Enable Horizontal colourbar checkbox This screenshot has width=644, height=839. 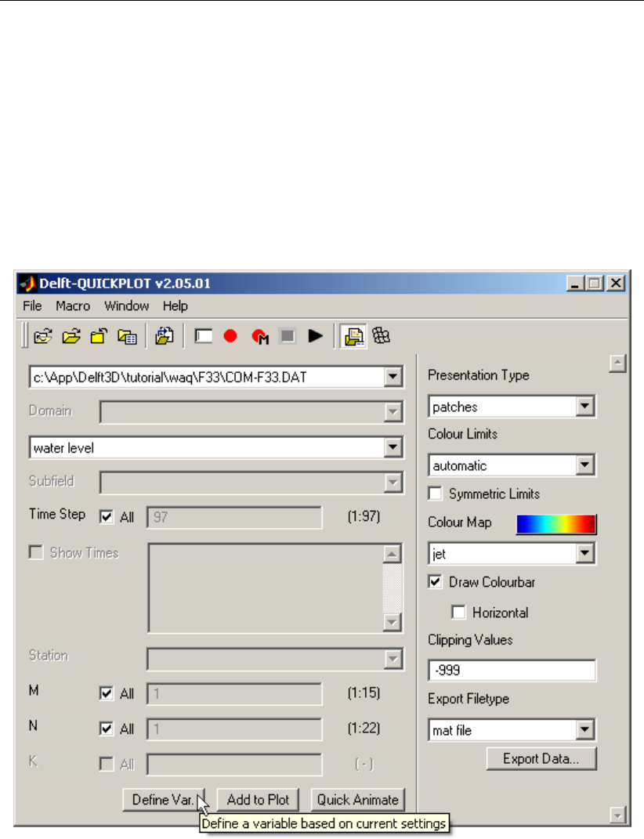tap(458, 612)
